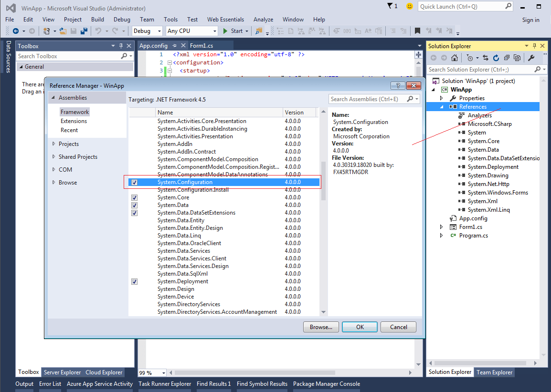551x392 pixels.
Task: Expand the Browse section in left pane
Action: pyautogui.click(x=54, y=182)
